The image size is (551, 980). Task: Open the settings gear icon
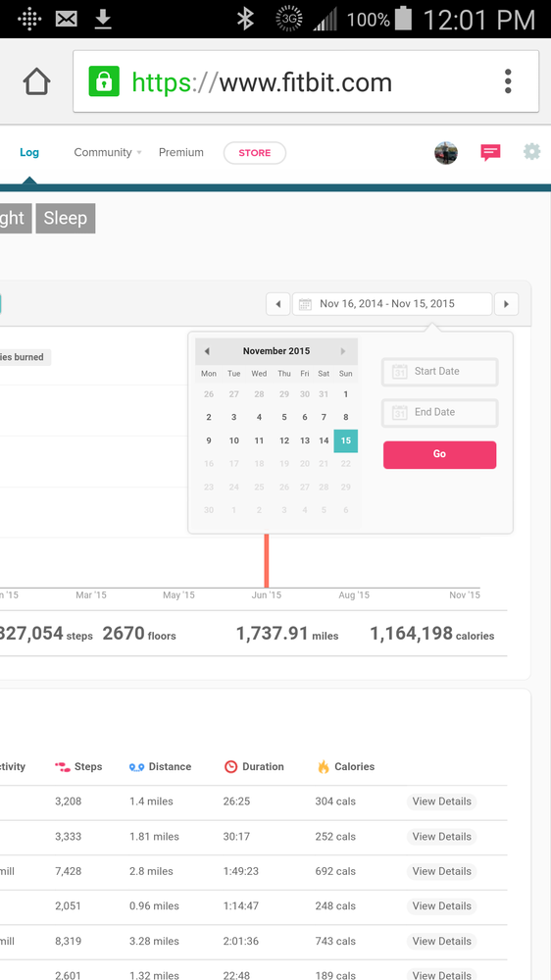pyautogui.click(x=531, y=152)
